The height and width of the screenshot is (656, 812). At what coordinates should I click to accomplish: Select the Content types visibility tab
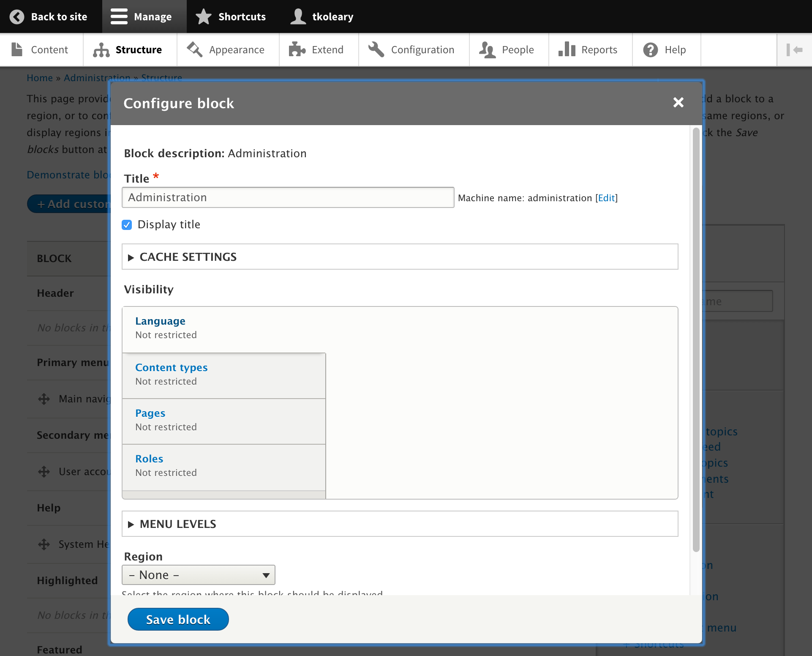[x=224, y=376]
